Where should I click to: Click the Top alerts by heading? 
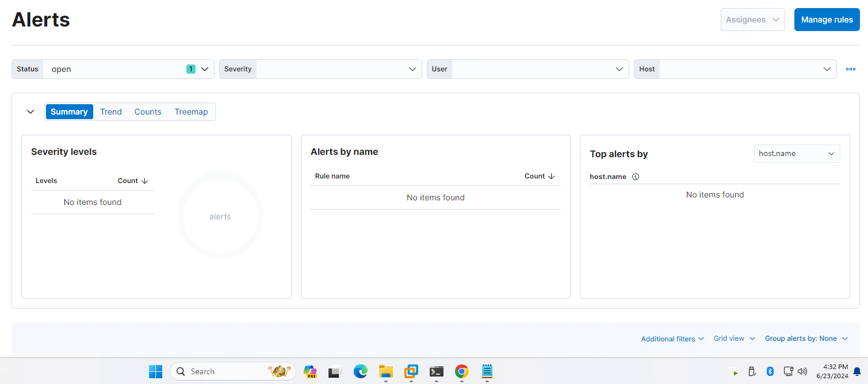(x=619, y=154)
